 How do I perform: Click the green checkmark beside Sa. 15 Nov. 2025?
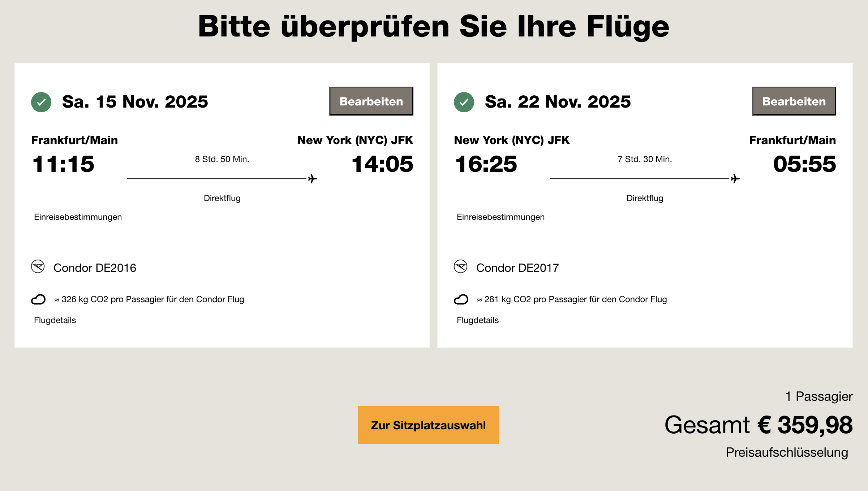[41, 102]
